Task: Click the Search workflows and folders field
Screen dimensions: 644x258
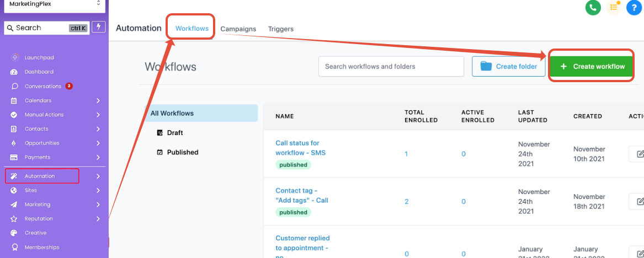Action: 391,66
